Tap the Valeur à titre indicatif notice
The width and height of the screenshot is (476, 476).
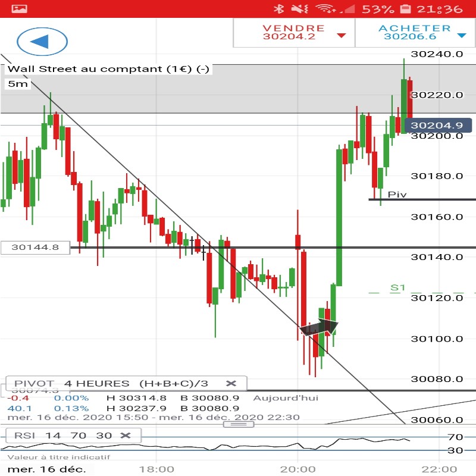58,457
